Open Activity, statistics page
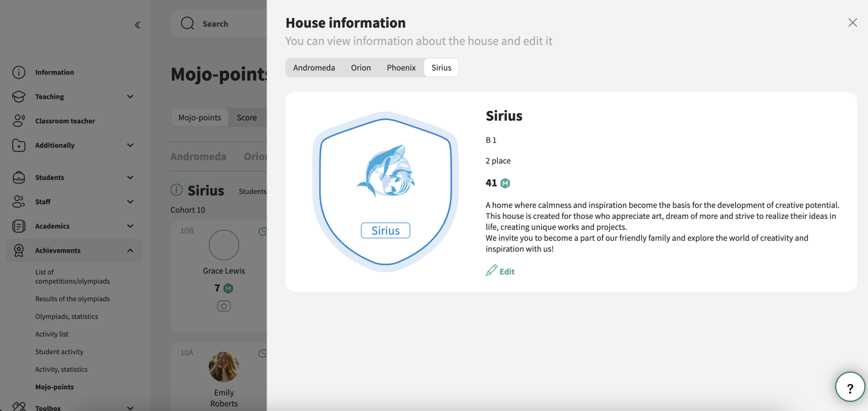 point(61,369)
